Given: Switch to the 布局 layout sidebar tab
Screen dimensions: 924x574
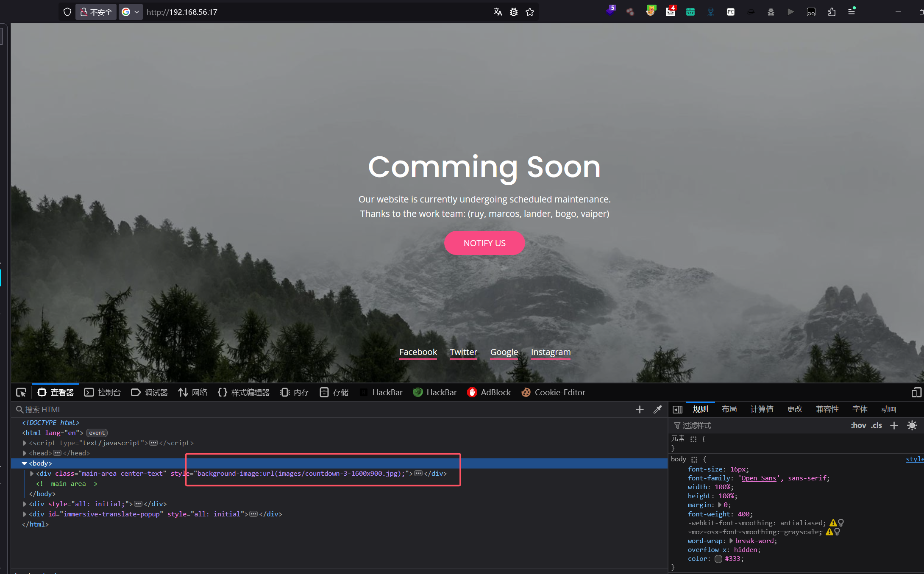Looking at the screenshot, I should click(x=729, y=409).
